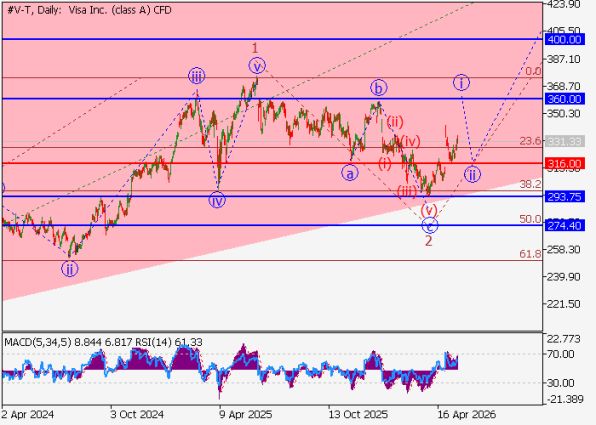This screenshot has width=596, height=425.
Task: Select the circled a wave label
Action: tap(350, 173)
